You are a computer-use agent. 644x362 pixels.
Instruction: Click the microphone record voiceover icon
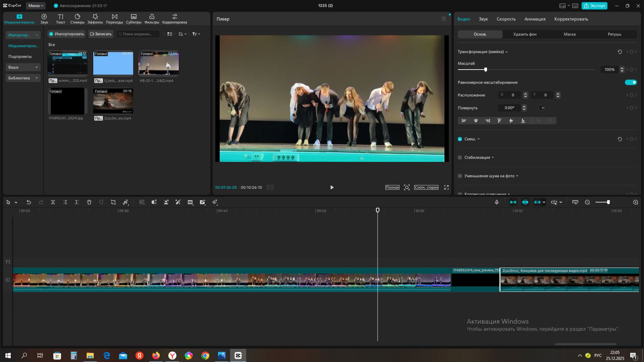tap(497, 202)
